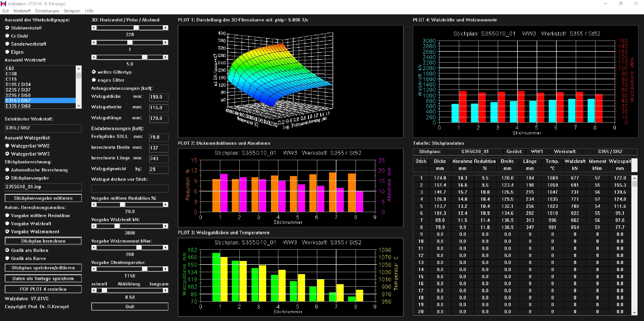The width and height of the screenshot is (644, 321).
Task: Click right arrow of Walzmoment kNm slider
Action: tap(165, 248)
